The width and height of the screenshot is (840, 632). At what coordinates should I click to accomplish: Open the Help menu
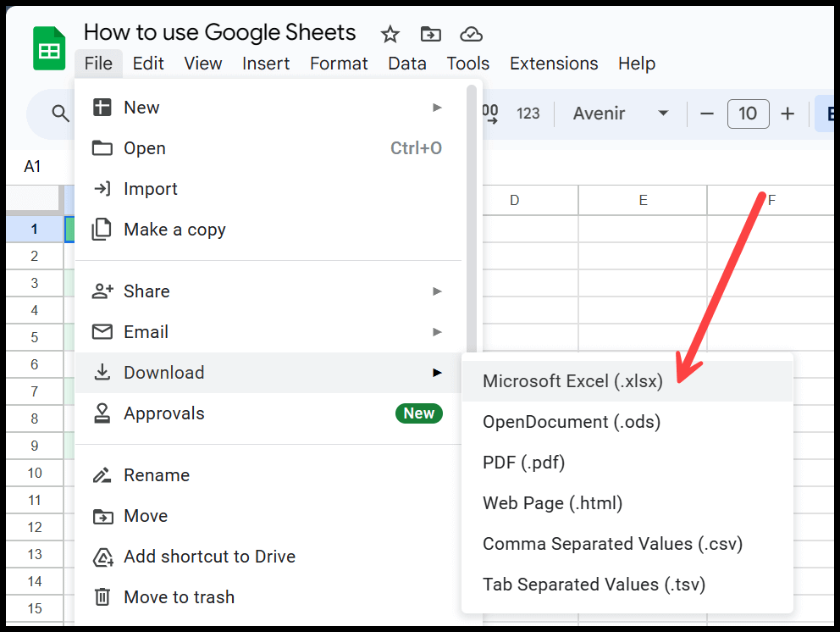coord(637,64)
